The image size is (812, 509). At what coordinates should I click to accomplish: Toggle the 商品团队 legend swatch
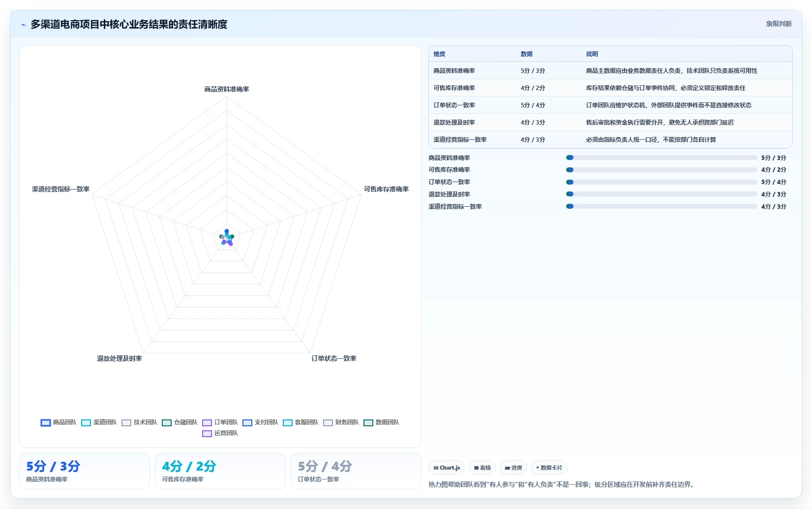[46, 423]
